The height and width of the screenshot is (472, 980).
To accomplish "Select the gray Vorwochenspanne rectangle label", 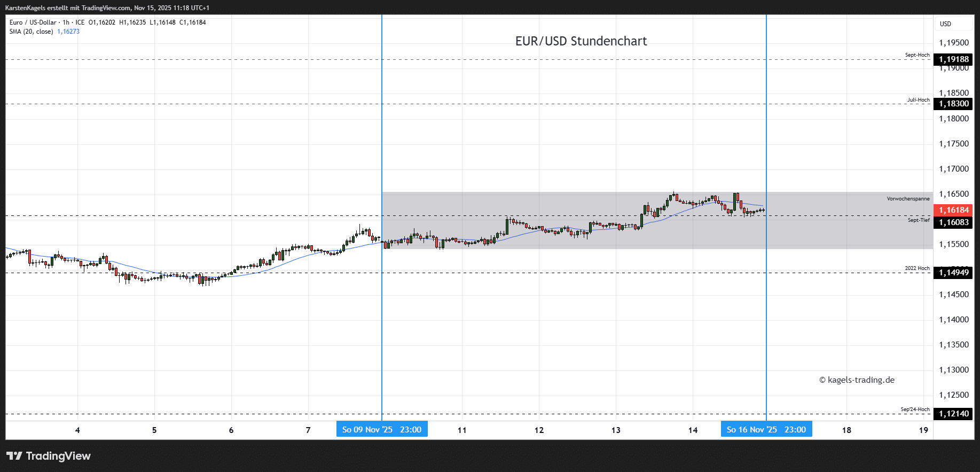I will point(908,199).
